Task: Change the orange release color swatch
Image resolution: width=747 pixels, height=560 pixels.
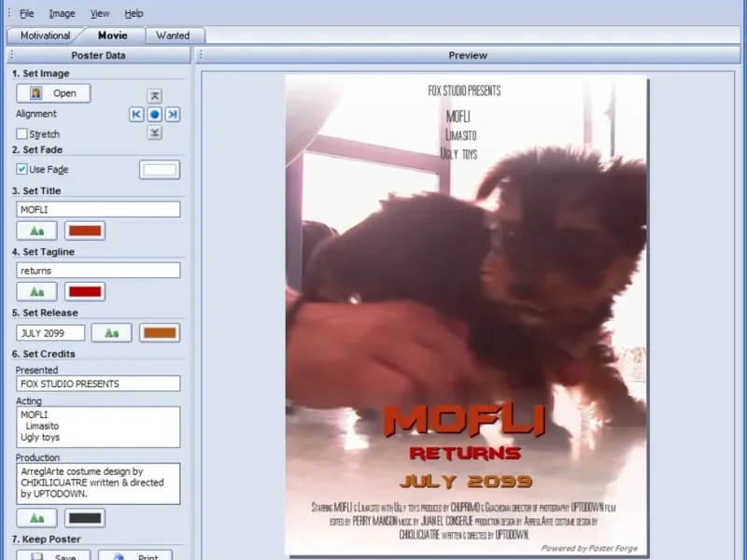Action: pos(160,333)
